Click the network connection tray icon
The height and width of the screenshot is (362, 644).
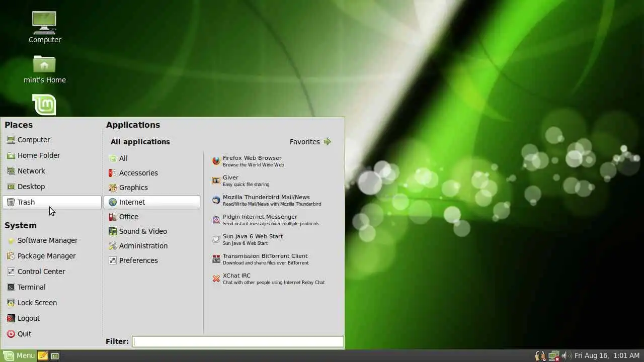pyautogui.click(x=554, y=356)
